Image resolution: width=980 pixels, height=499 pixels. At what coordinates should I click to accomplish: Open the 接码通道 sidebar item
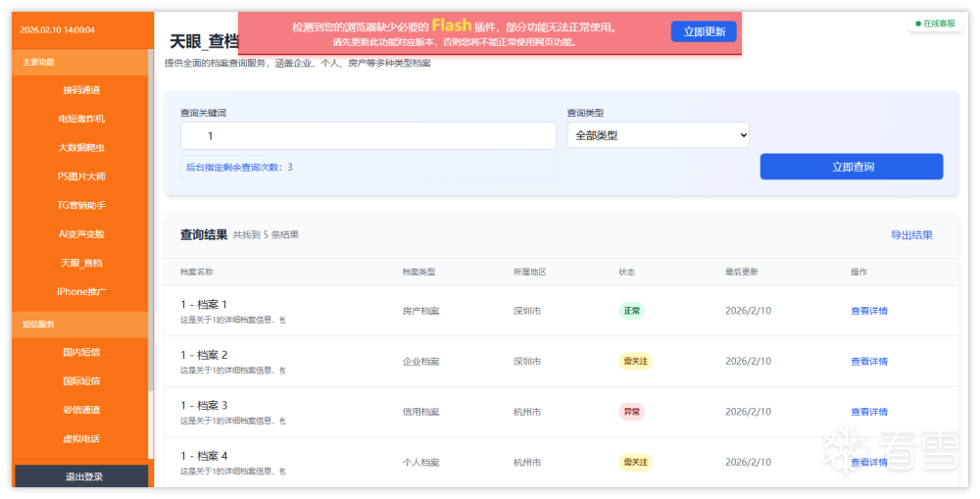point(80,90)
